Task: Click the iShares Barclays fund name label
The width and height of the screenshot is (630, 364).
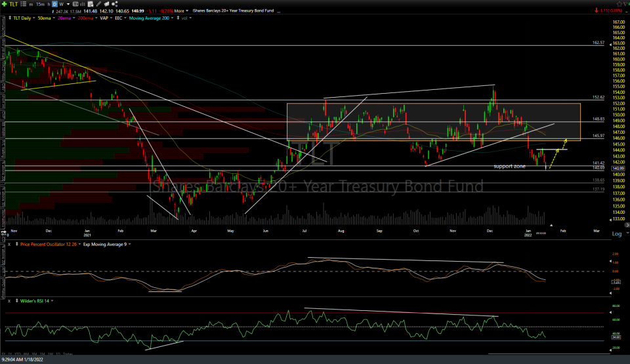Action: click(233, 11)
